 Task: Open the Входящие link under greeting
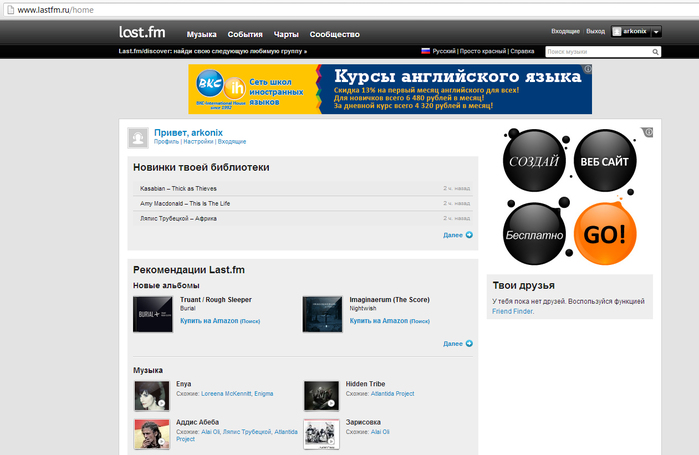[232, 142]
